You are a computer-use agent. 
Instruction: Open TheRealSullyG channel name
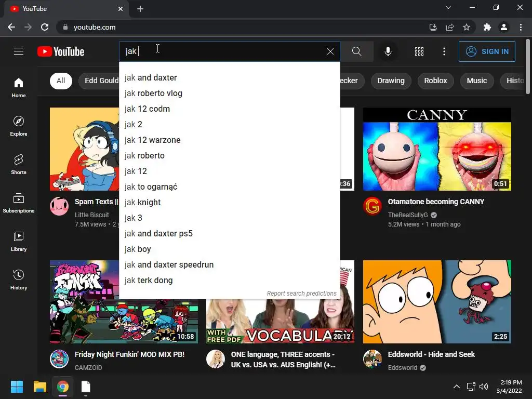[408, 215]
